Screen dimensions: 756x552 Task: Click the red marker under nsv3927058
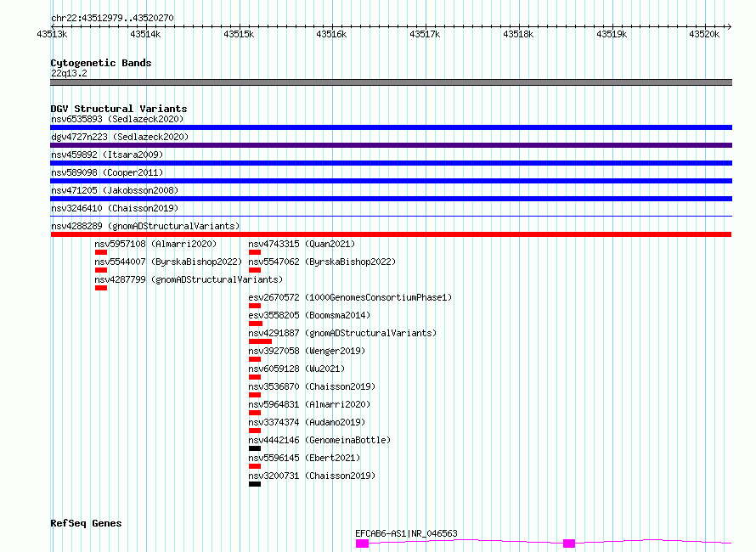coord(255,359)
